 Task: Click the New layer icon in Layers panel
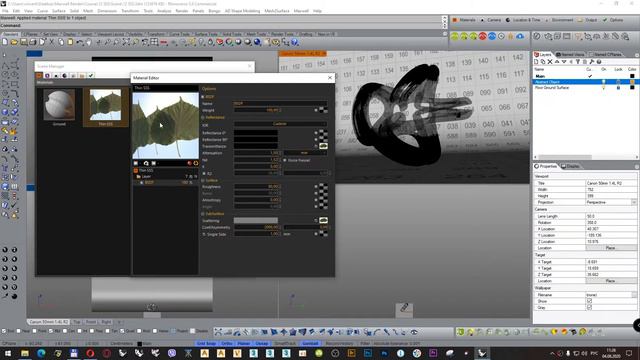pos(536,62)
